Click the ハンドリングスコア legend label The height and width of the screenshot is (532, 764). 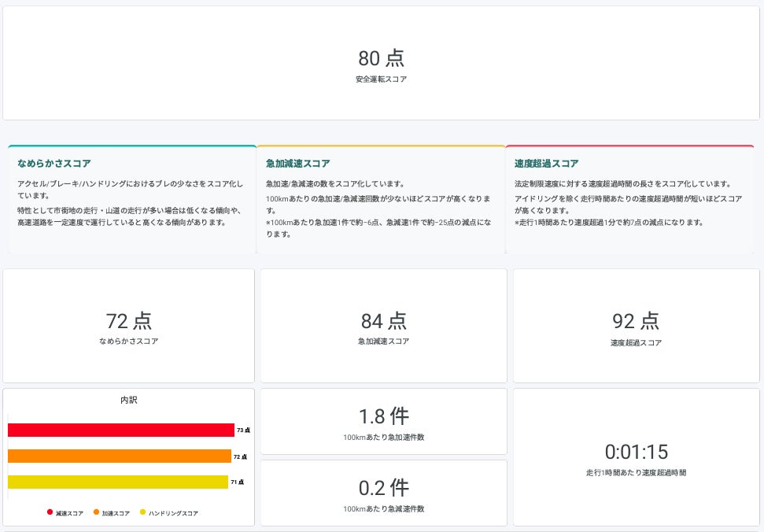coord(173,513)
